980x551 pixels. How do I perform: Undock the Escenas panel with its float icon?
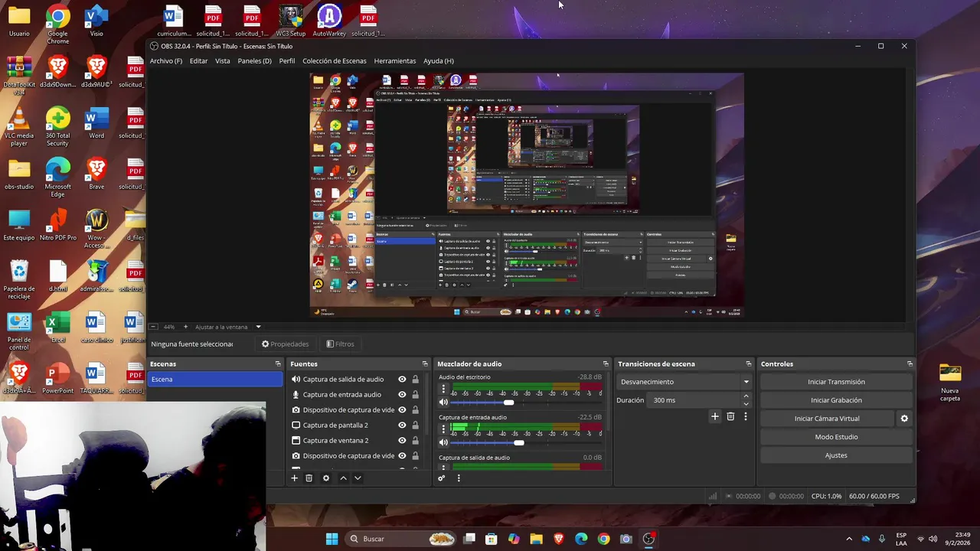pyautogui.click(x=278, y=364)
